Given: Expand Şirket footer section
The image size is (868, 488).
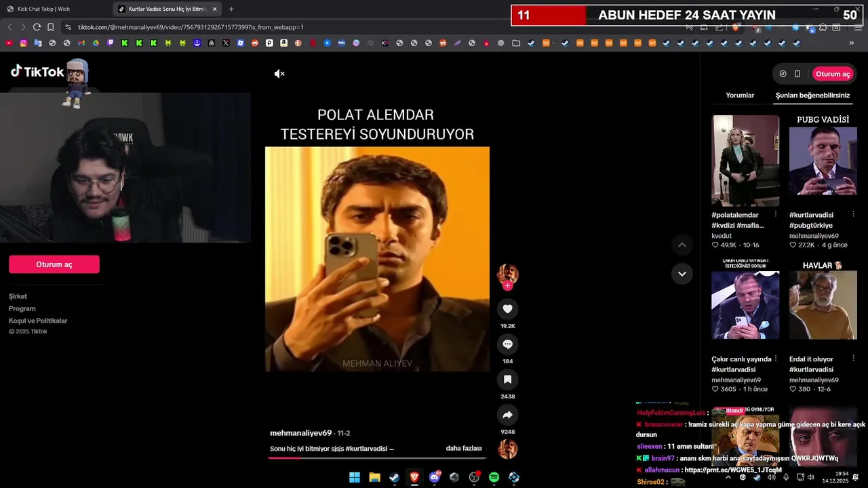Looking at the screenshot, I should coord(18,296).
